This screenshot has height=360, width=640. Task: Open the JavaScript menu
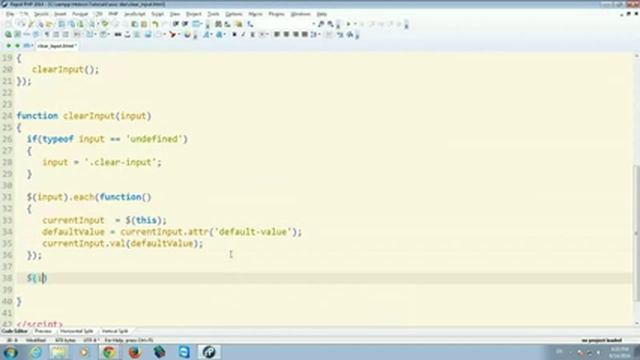[135, 14]
